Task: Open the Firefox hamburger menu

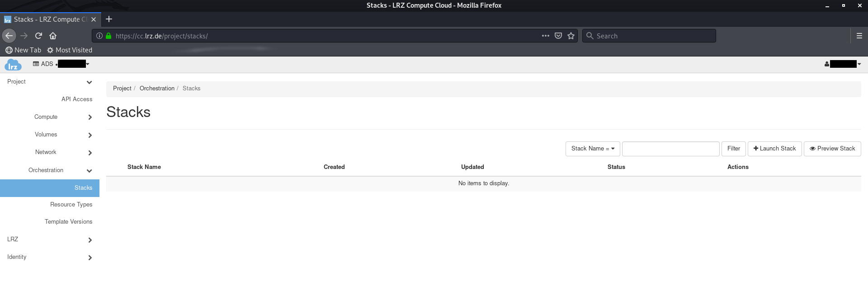Action: (859, 36)
